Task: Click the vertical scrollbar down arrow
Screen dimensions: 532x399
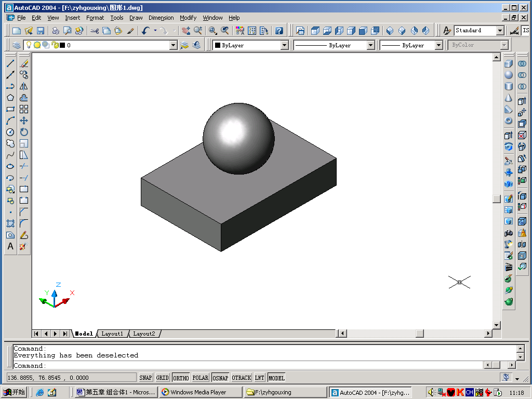Action: click(x=497, y=325)
